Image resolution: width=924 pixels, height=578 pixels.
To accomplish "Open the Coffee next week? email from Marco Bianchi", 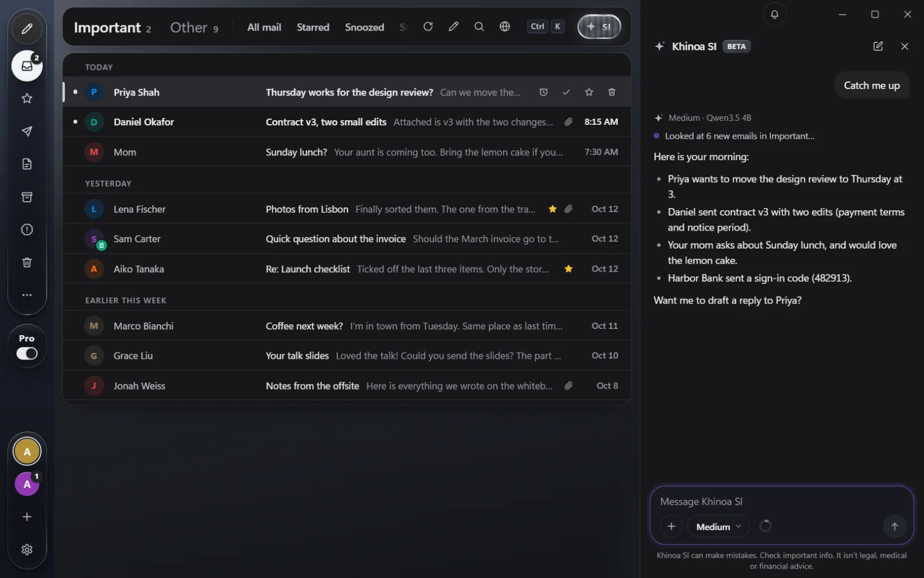I will click(346, 326).
